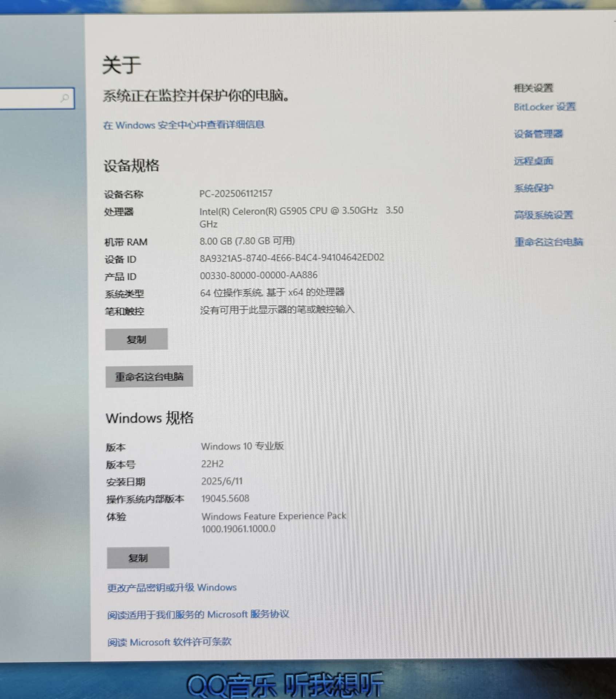Open Microsoft 服务协议 link
The height and width of the screenshot is (699, 616).
198,615
